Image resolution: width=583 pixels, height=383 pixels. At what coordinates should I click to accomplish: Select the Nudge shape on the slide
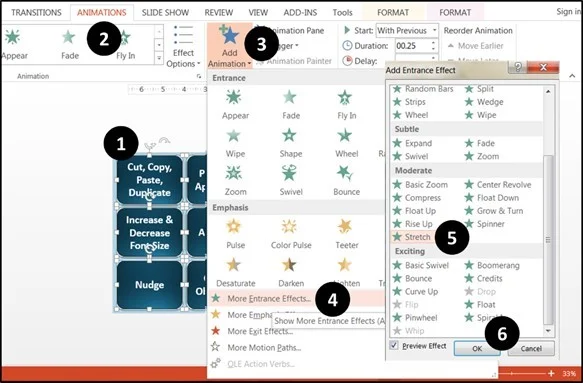tap(149, 285)
